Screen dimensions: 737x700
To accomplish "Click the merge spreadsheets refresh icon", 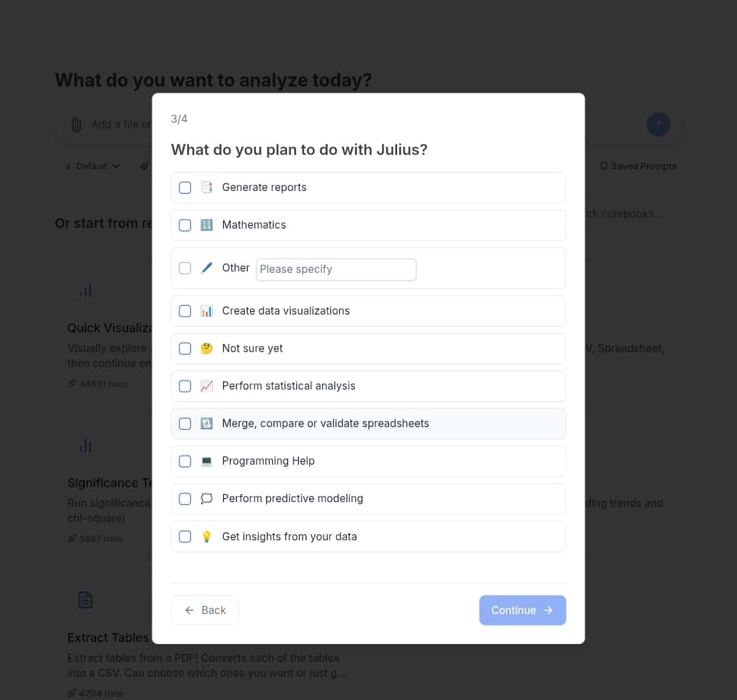I will (x=206, y=424).
